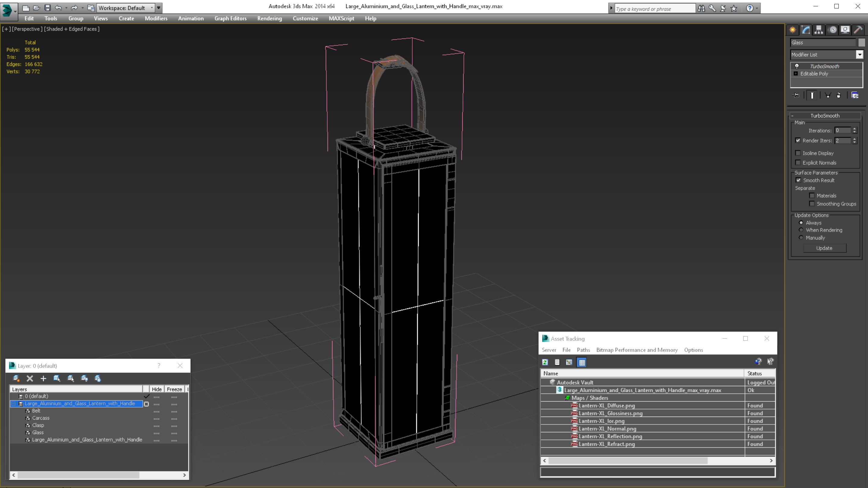The image size is (868, 488).
Task: Click Configure Modifier Sets icon
Action: click(855, 95)
